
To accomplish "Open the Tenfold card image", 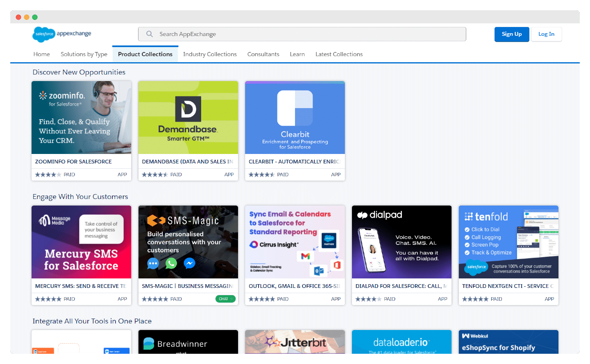I will [508, 242].
